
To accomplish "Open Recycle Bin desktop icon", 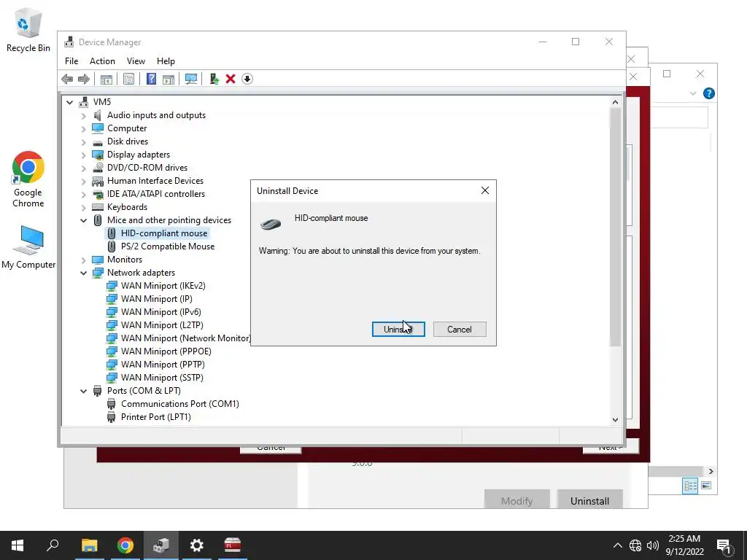I will tap(28, 31).
